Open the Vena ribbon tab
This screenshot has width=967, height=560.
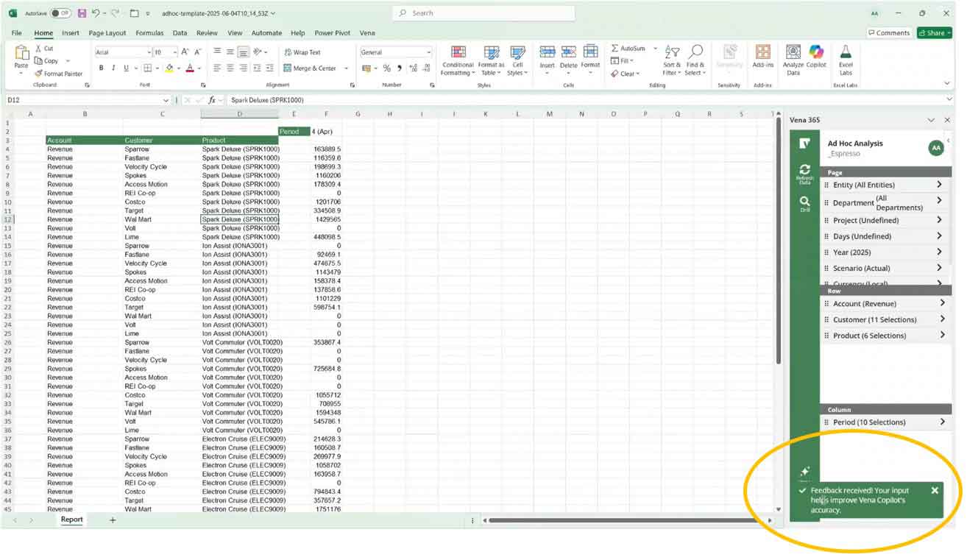[367, 33]
